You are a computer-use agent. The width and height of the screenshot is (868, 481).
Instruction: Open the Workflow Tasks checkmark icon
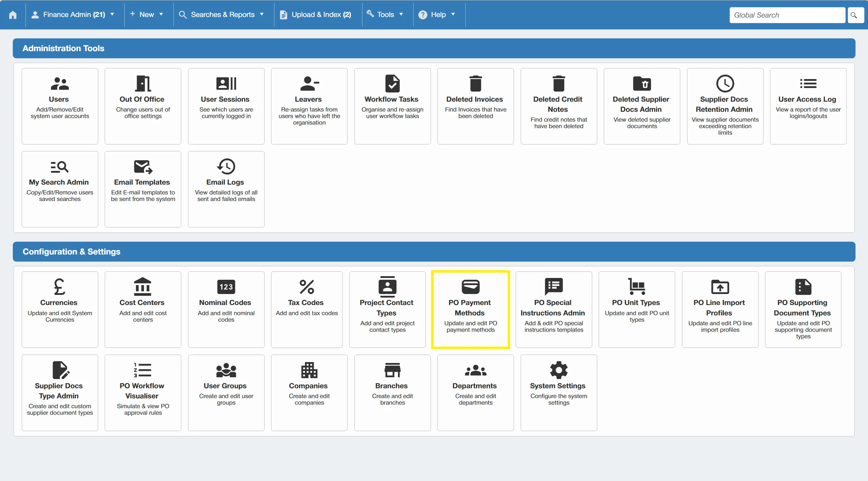(392, 84)
